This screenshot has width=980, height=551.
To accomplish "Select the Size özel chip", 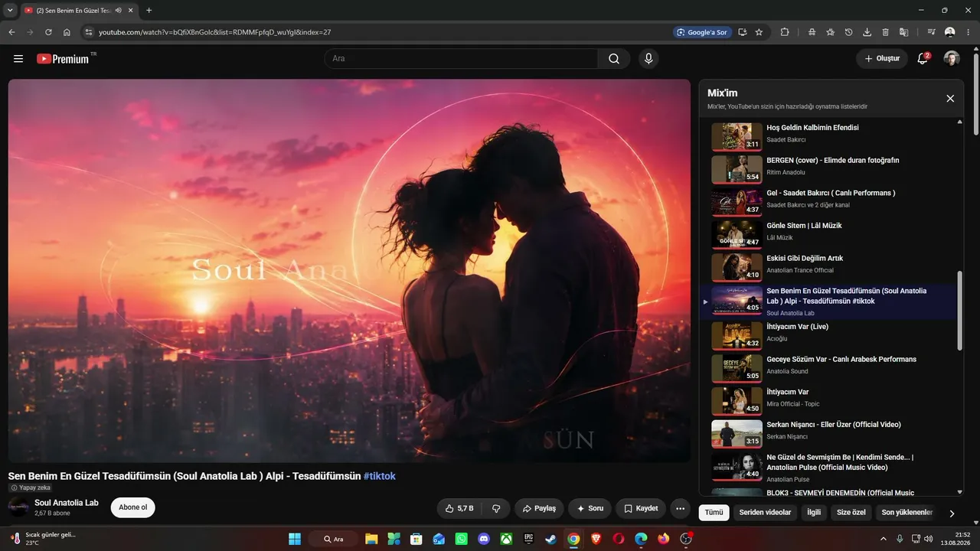I will 851,512.
